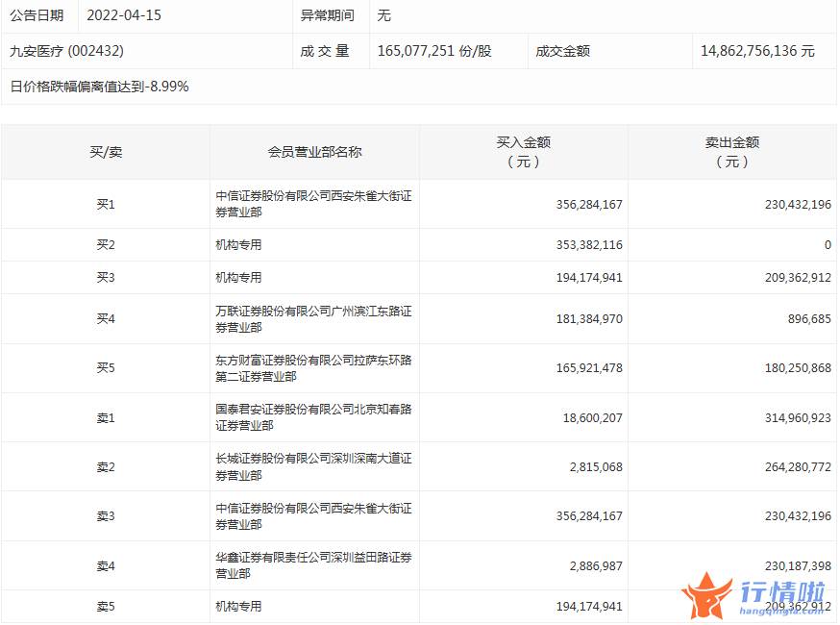Click the 0 sell amount in 买2 row

[828, 245]
